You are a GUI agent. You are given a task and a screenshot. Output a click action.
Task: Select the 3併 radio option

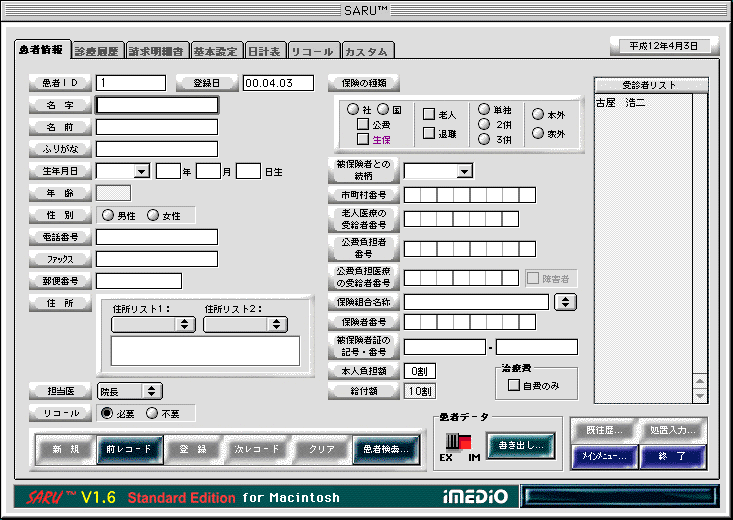[x=484, y=139]
